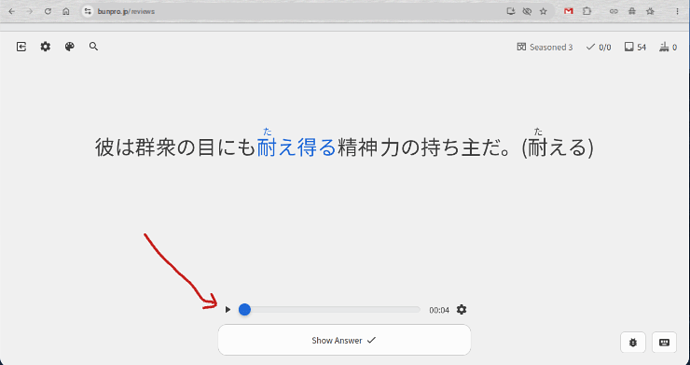Click the install app icon in address bar
Screen dimensions: 690x365
coord(510,11)
